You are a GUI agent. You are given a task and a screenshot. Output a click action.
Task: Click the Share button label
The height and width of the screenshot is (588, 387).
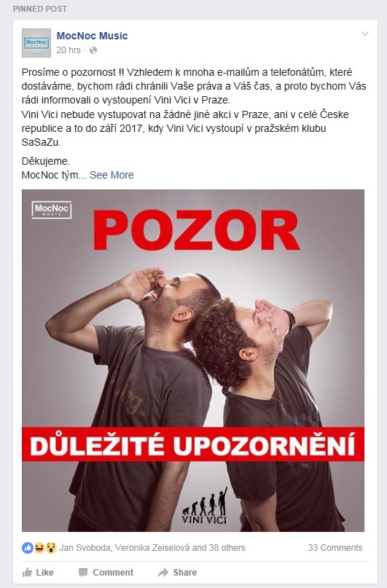pyautogui.click(x=185, y=573)
